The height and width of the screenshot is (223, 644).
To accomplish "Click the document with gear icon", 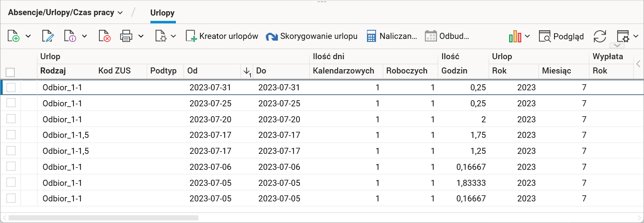I will tap(161, 36).
